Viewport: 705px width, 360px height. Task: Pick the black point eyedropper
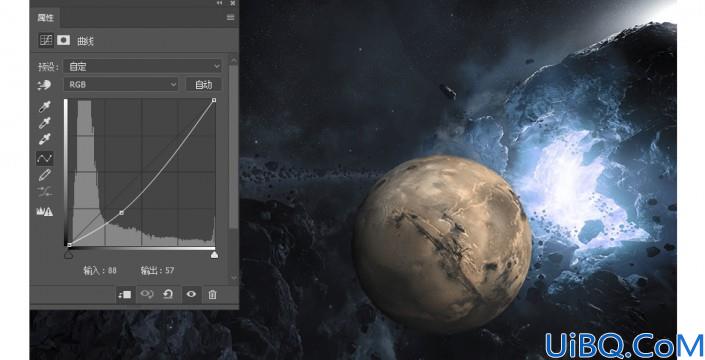[x=45, y=107]
